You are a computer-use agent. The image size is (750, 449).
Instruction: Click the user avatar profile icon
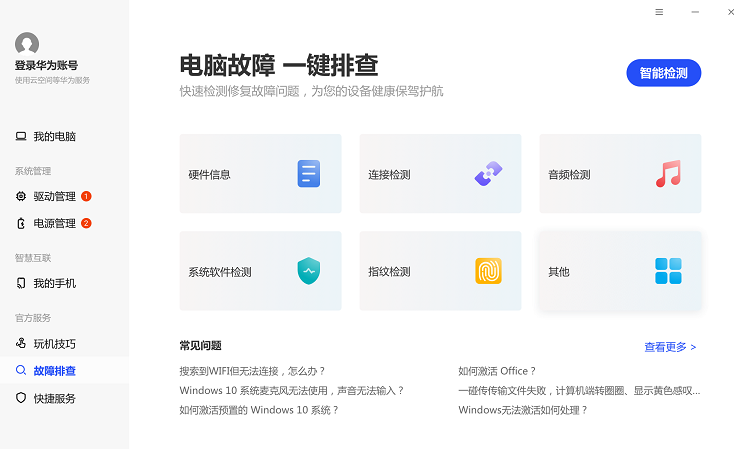pyautogui.click(x=27, y=44)
